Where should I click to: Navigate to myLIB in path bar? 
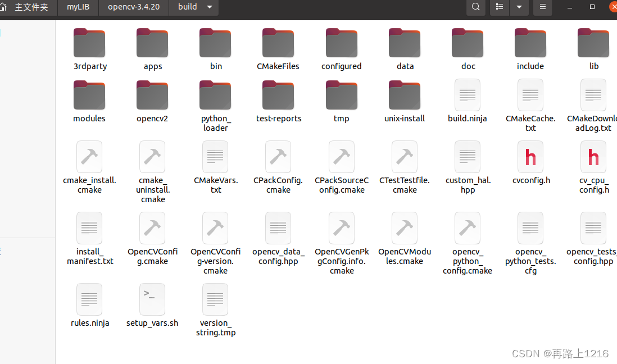point(78,7)
